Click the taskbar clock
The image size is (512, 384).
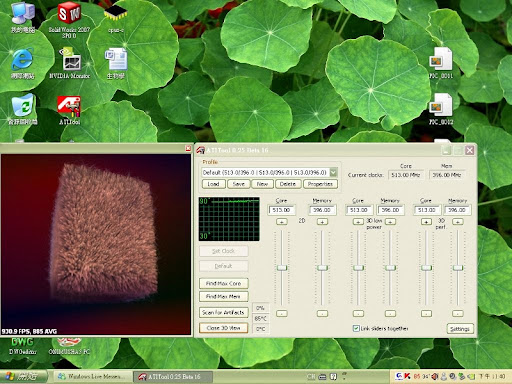click(492, 377)
